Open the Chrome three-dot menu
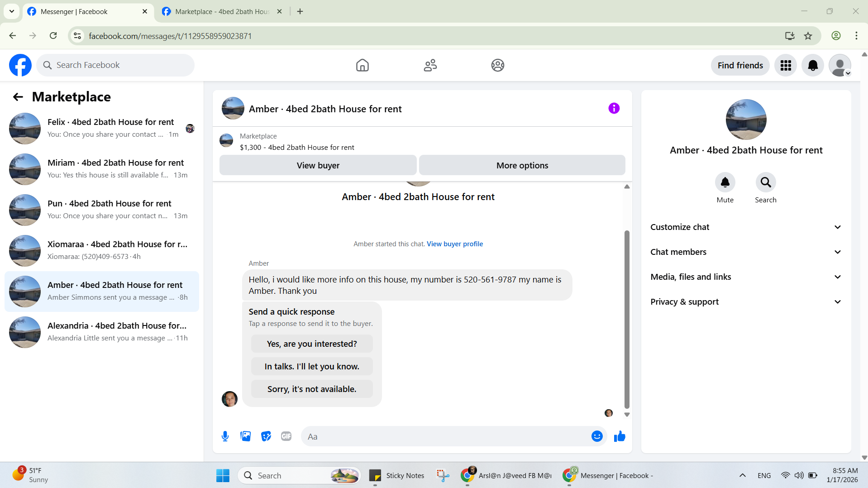Screen dimensions: 868x488 [x=856, y=36]
